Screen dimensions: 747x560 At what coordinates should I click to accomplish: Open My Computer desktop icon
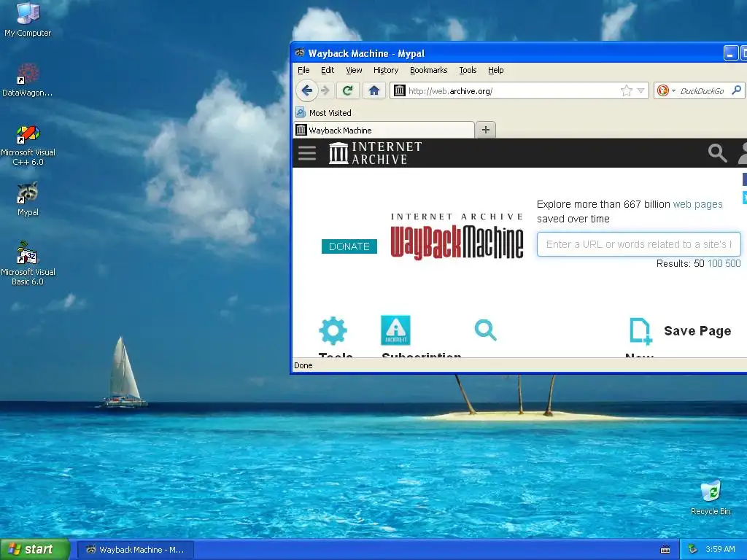[28, 19]
